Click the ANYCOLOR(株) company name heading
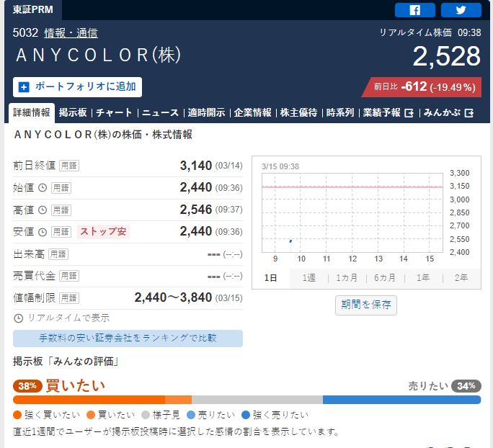The width and height of the screenshot is (493, 448). [99, 55]
